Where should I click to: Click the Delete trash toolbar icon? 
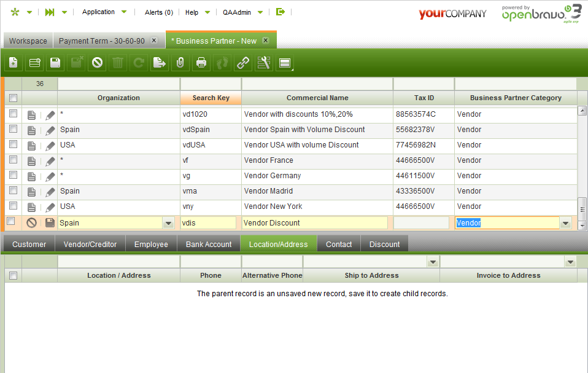(x=118, y=63)
